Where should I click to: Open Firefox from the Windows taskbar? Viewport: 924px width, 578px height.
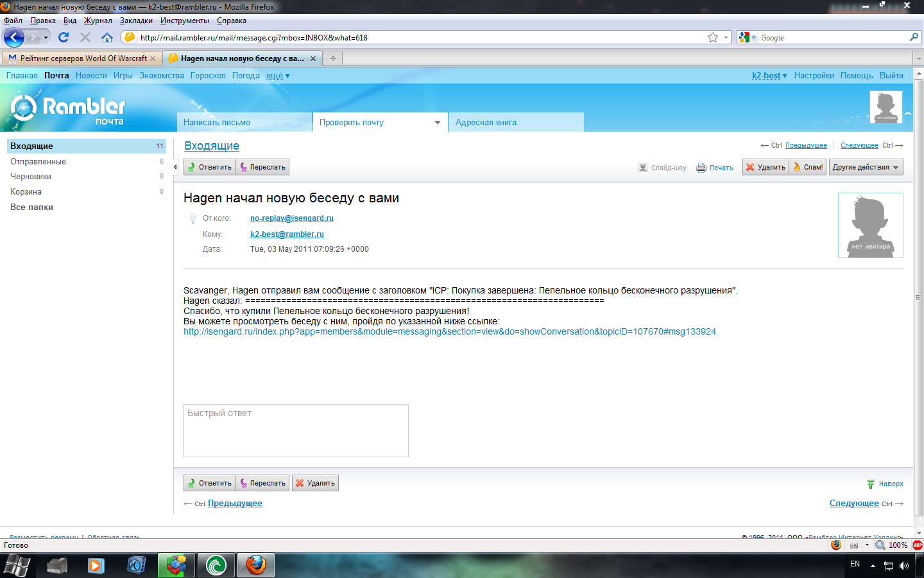(x=256, y=565)
